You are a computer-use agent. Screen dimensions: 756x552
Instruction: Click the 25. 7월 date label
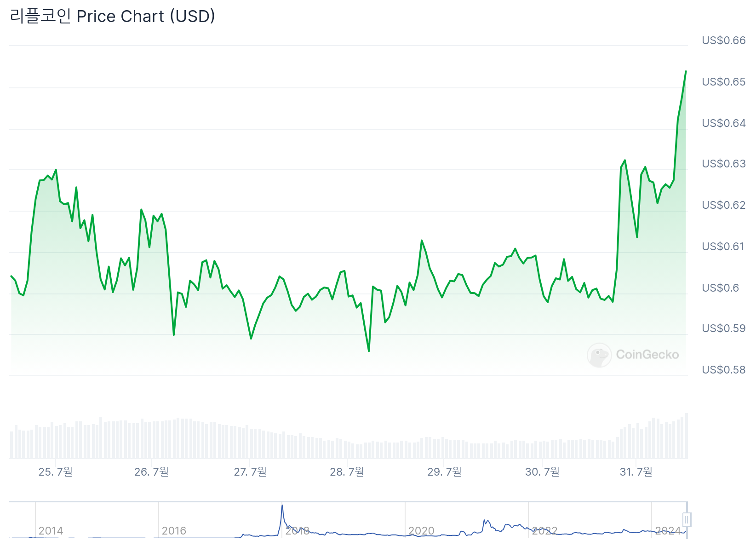coord(56,472)
